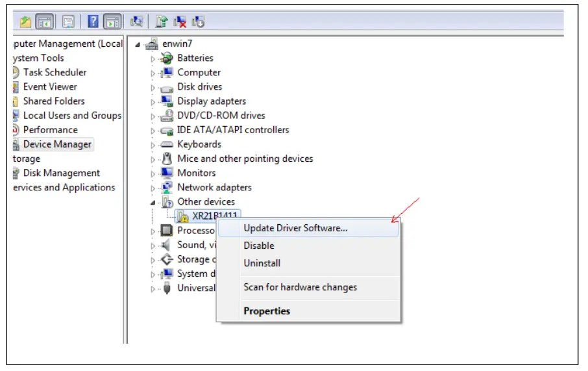Click the System devices icon
The width and height of the screenshot is (588, 371).
point(167,274)
